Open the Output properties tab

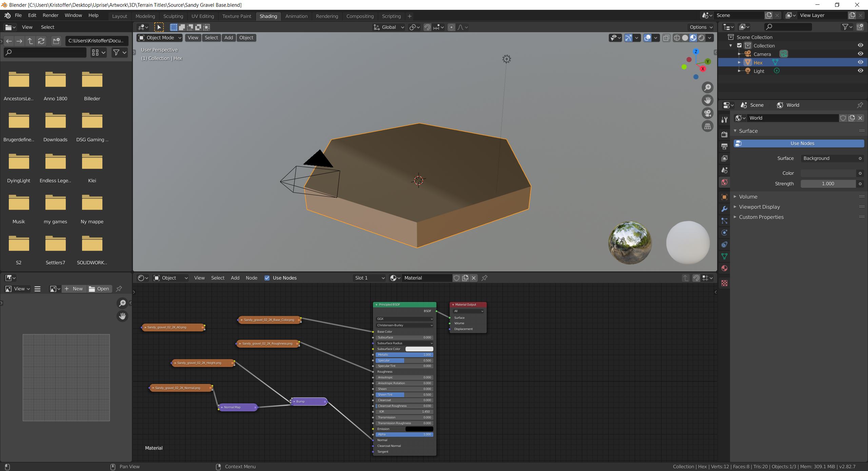click(x=724, y=146)
